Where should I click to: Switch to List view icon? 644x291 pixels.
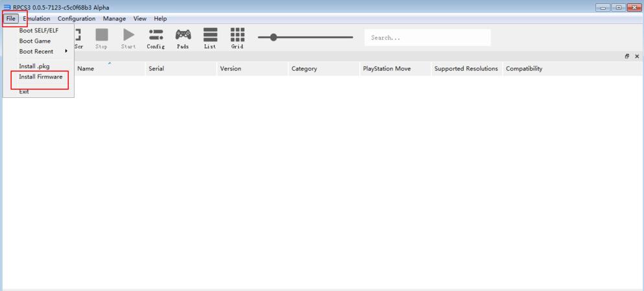click(x=211, y=39)
